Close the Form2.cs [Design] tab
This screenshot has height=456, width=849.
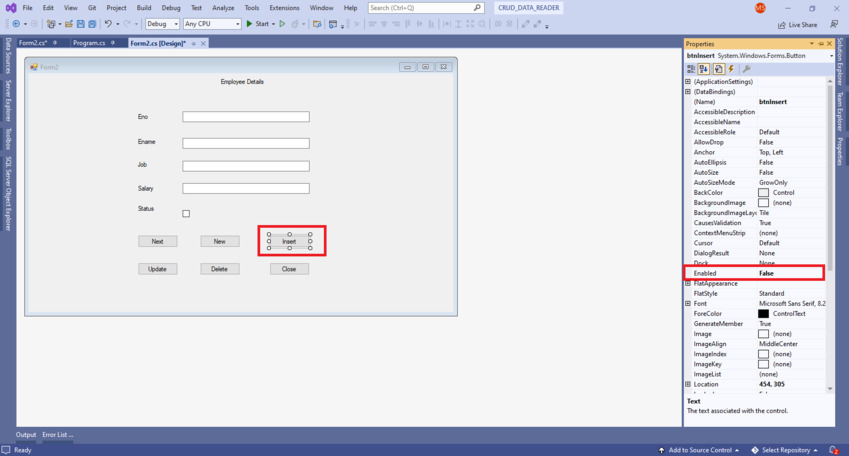pos(204,43)
